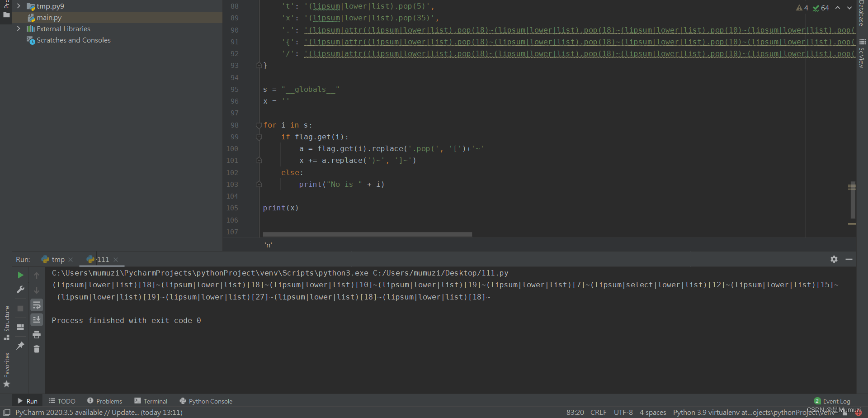Change the CRLF line separator
868x418 pixels.
(599, 413)
